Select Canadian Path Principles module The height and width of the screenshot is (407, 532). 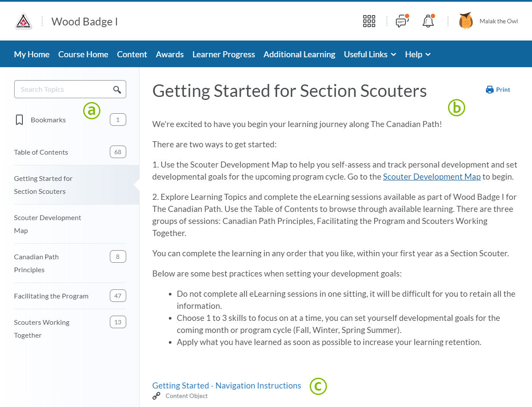(36, 263)
